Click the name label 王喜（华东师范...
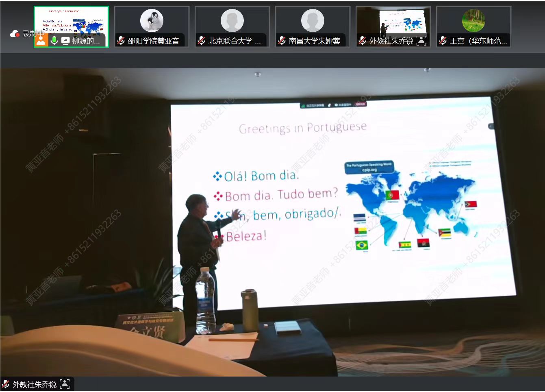The image size is (545, 392). (x=479, y=41)
